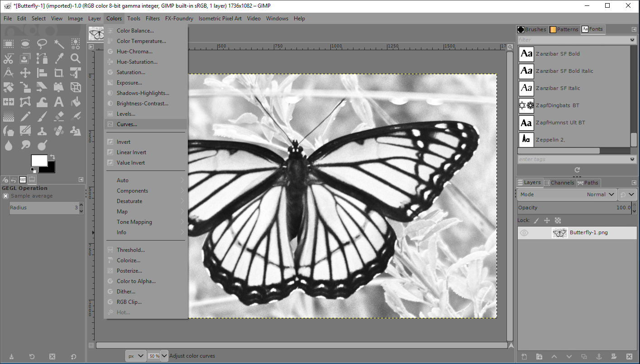Select Zanzibar SF Bold Italic font
This screenshot has height=364, width=640.
pyautogui.click(x=574, y=71)
